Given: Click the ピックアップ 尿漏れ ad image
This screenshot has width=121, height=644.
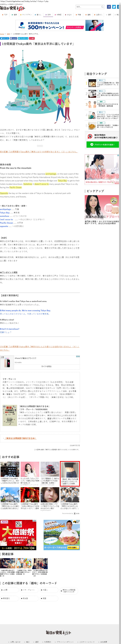Looking at the screenshot, I should [x=102, y=207].
